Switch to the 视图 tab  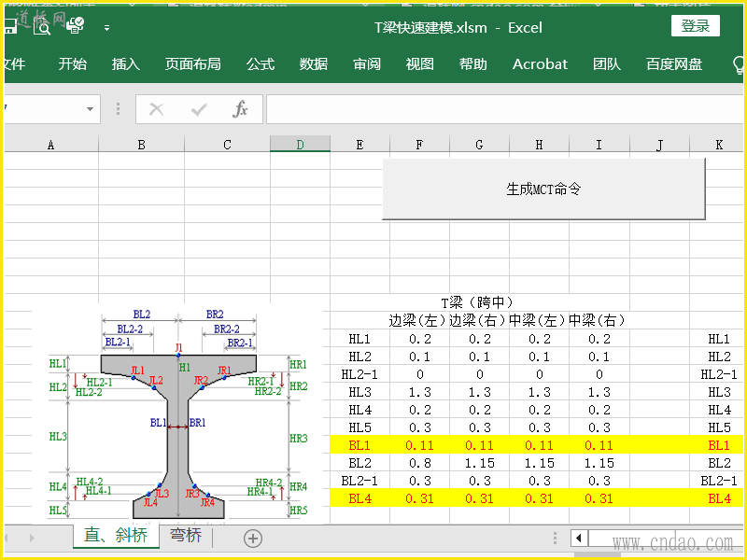[419, 63]
